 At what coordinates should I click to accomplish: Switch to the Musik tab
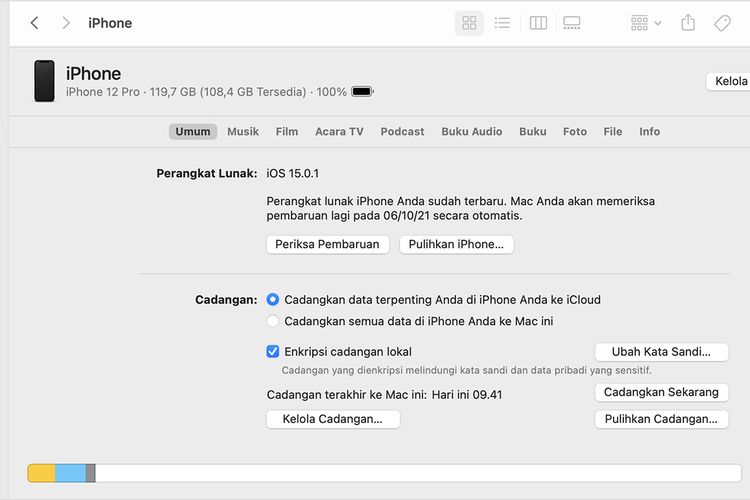[x=243, y=132]
